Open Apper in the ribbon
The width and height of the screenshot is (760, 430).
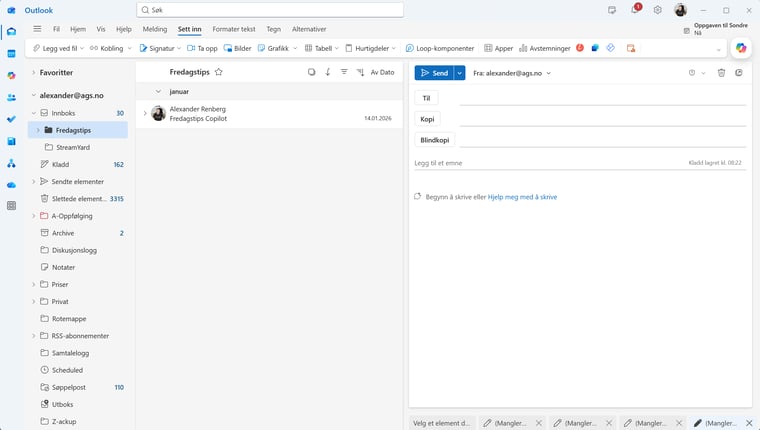(498, 48)
